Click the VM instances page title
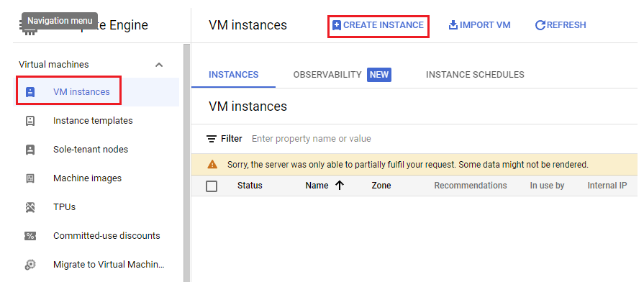This screenshot has height=282, width=644. (x=248, y=25)
